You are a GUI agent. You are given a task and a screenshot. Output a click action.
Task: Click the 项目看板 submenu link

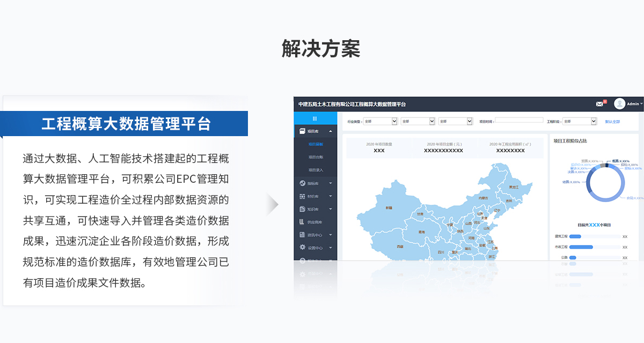tap(316, 144)
